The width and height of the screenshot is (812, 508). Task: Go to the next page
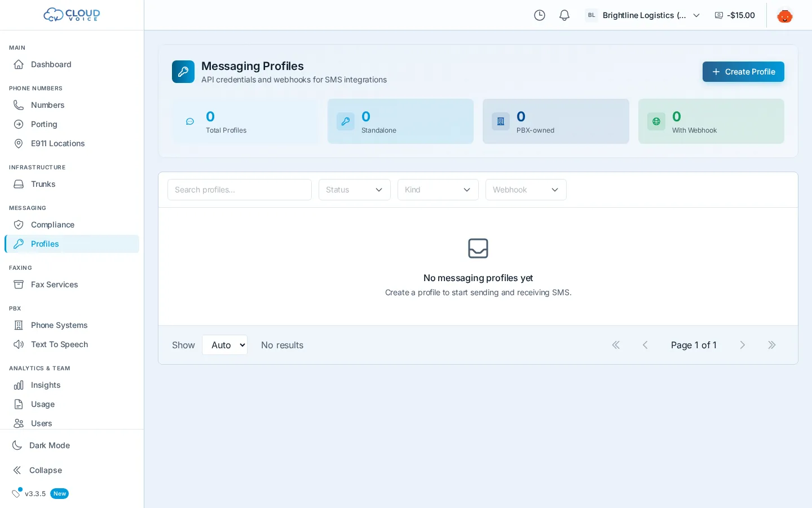click(743, 345)
